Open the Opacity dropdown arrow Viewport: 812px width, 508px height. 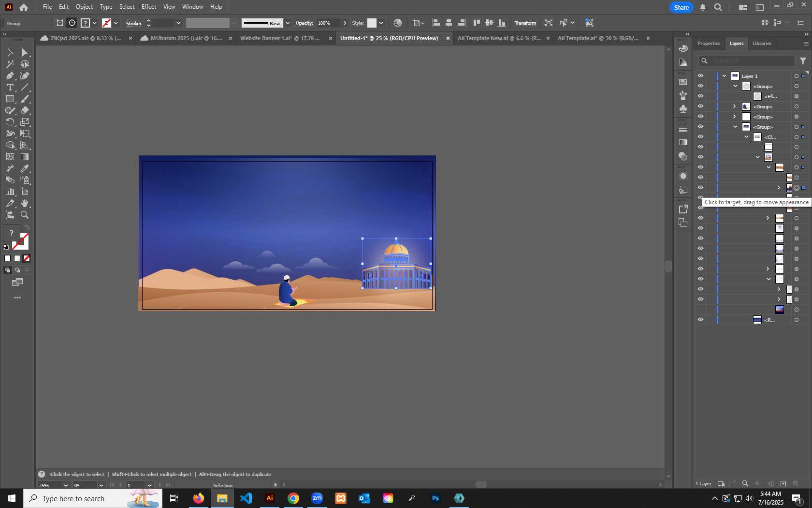tap(345, 23)
